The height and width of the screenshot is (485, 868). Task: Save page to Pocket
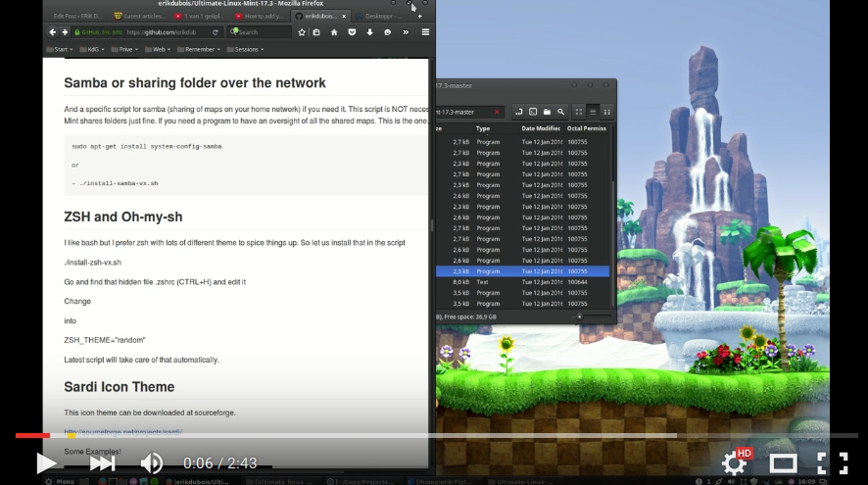(352, 32)
